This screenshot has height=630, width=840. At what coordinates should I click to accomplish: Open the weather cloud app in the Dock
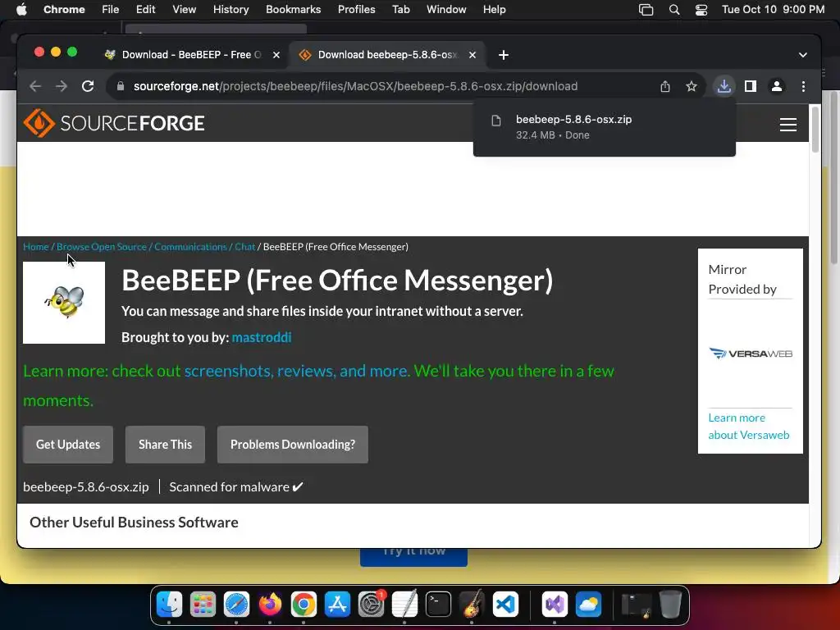tap(588, 605)
